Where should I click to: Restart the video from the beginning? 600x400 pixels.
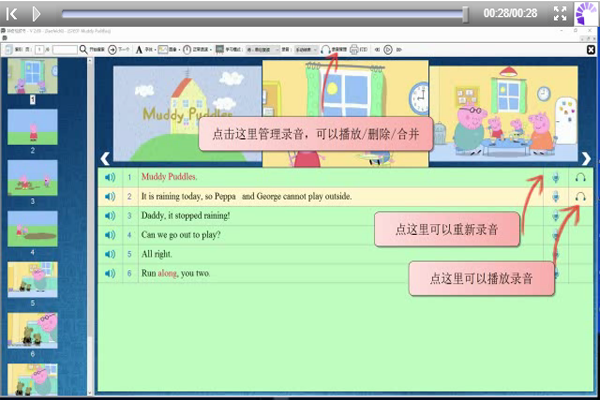[11, 14]
